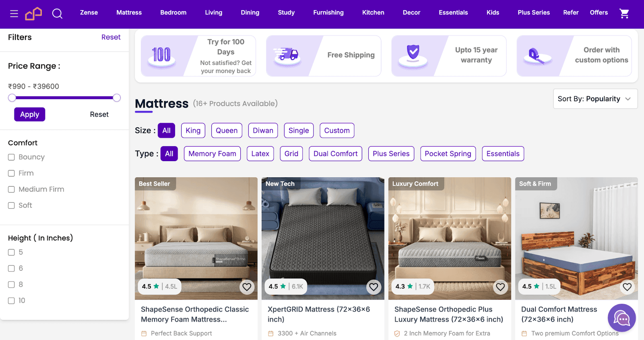Add XpertGRID Mattress to wishlist via heart icon
644x340 pixels.
(374, 287)
